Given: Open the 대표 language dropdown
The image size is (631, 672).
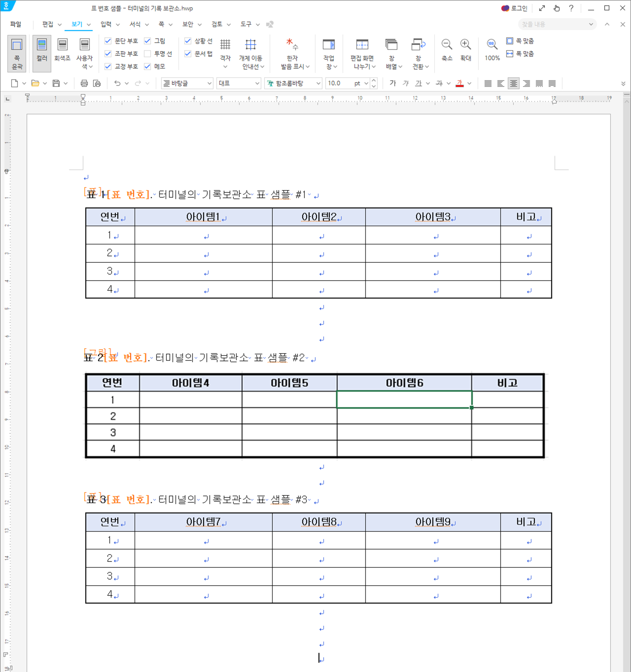Looking at the screenshot, I should pyautogui.click(x=257, y=83).
